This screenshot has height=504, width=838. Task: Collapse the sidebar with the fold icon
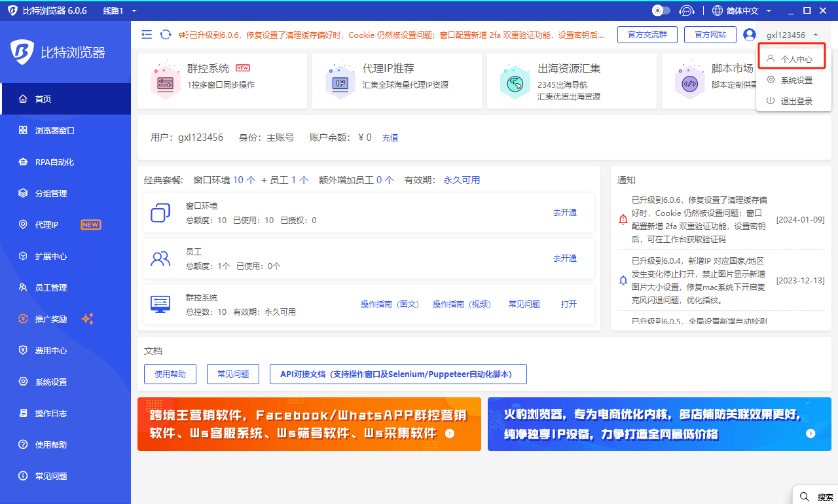coord(147,34)
